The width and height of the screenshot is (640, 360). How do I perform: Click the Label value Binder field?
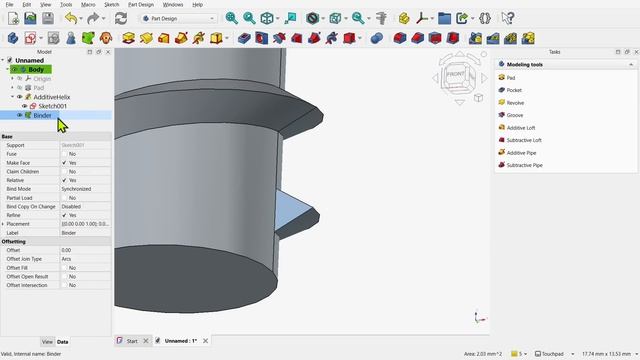(85, 233)
